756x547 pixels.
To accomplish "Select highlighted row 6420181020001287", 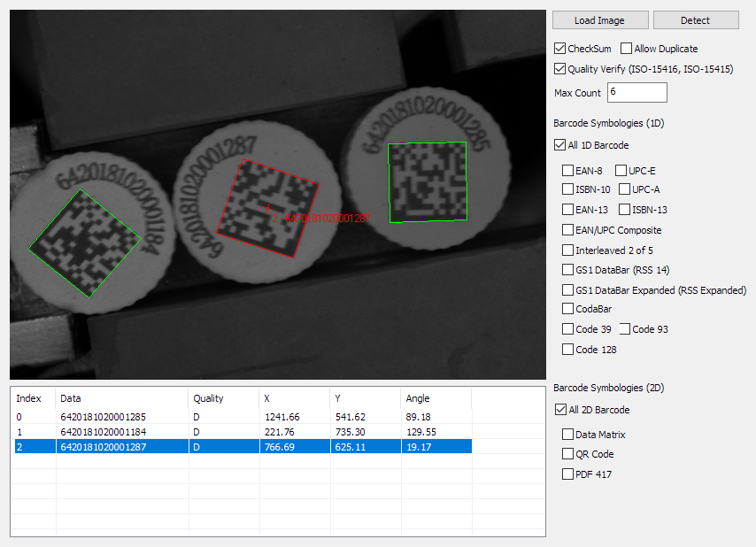I will 243,447.
